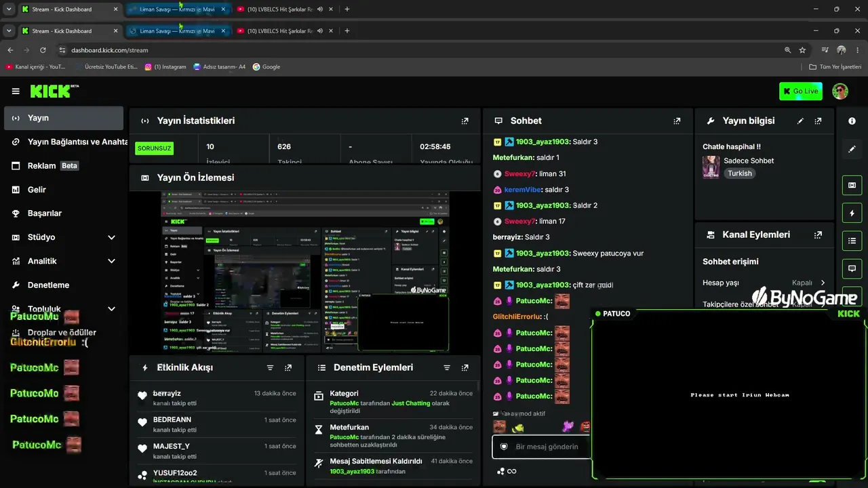The width and height of the screenshot is (868, 488).
Task: Expand the Analitik sidebar section
Action: (111, 261)
